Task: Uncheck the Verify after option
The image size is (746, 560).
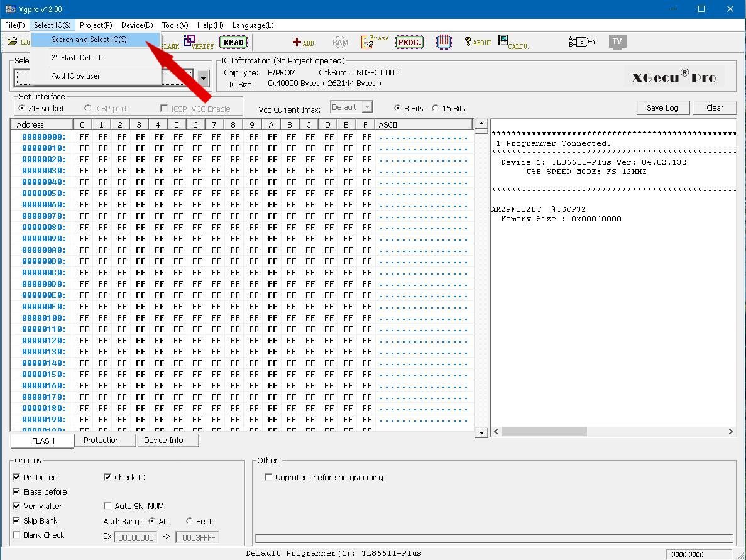Action: [16, 506]
